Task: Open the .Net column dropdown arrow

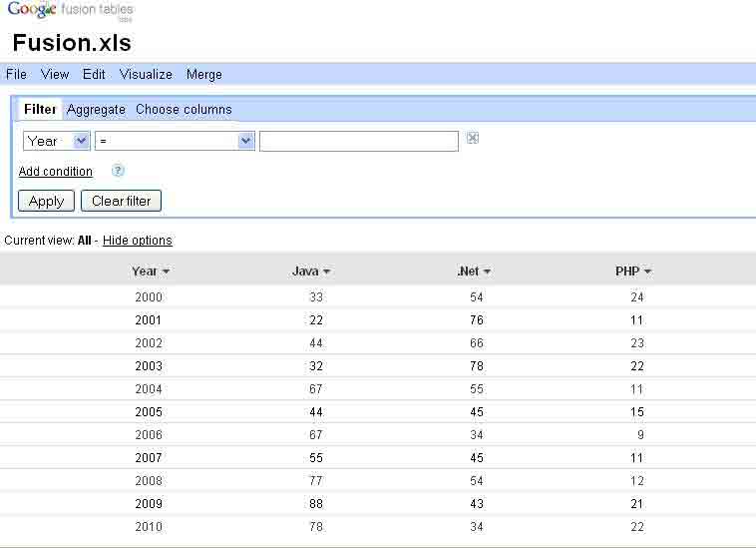Action: coord(487,272)
